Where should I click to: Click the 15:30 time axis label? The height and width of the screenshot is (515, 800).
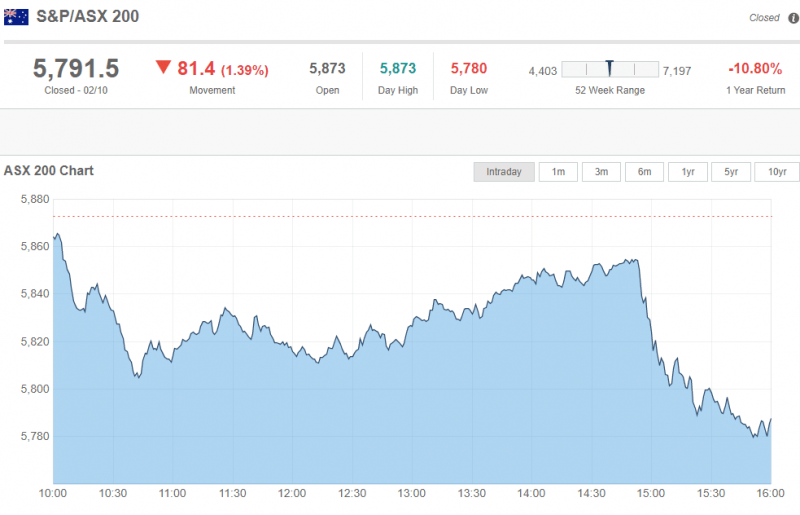click(711, 494)
